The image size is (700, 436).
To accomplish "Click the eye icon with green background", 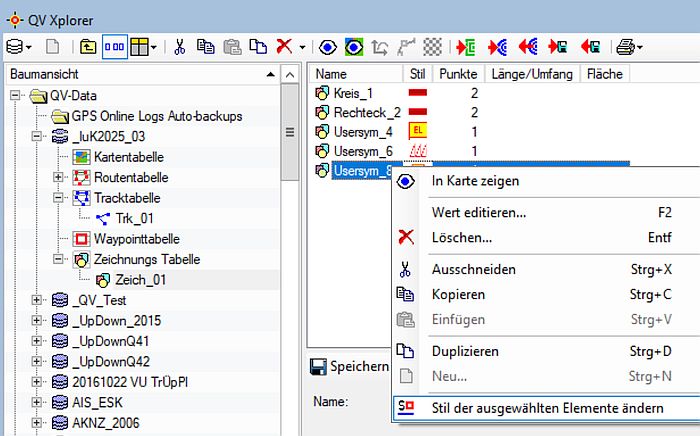I will click(354, 47).
